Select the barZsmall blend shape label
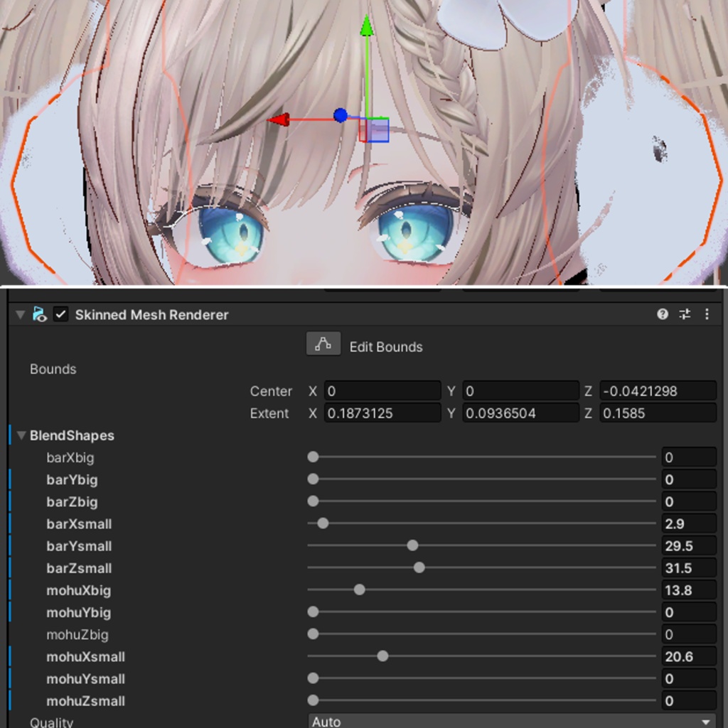 pos(79,568)
